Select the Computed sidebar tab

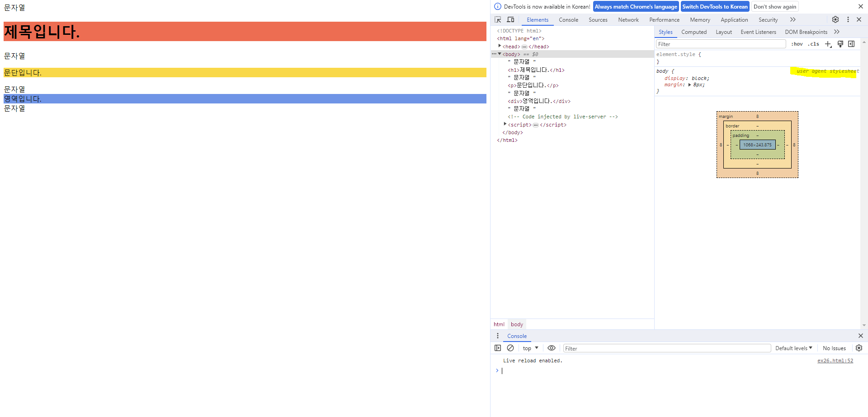point(694,32)
